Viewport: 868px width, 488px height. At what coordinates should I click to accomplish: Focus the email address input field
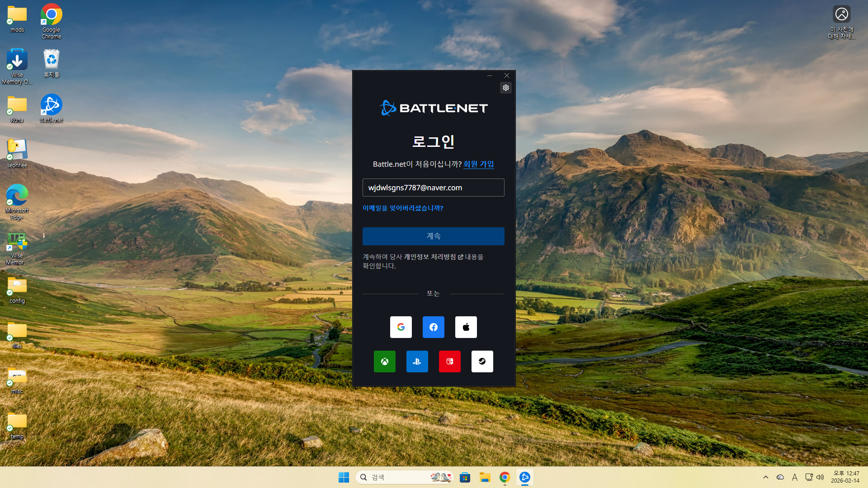tap(433, 188)
